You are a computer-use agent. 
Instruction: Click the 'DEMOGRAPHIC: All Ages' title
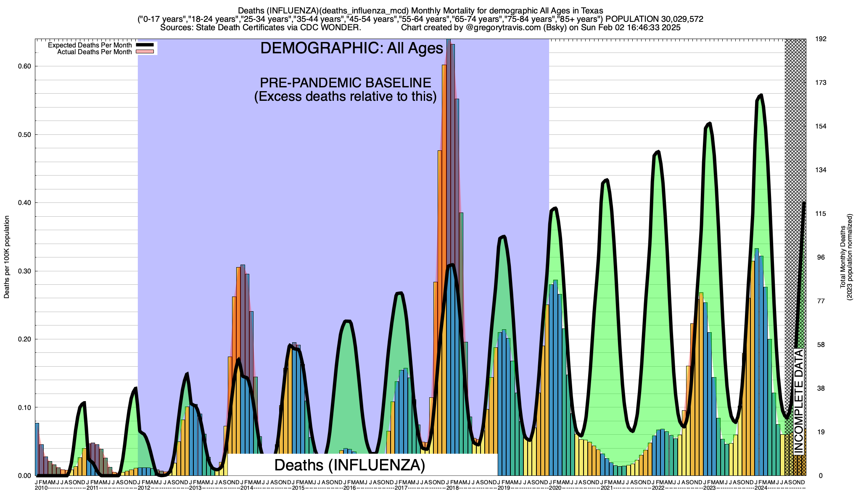click(351, 48)
